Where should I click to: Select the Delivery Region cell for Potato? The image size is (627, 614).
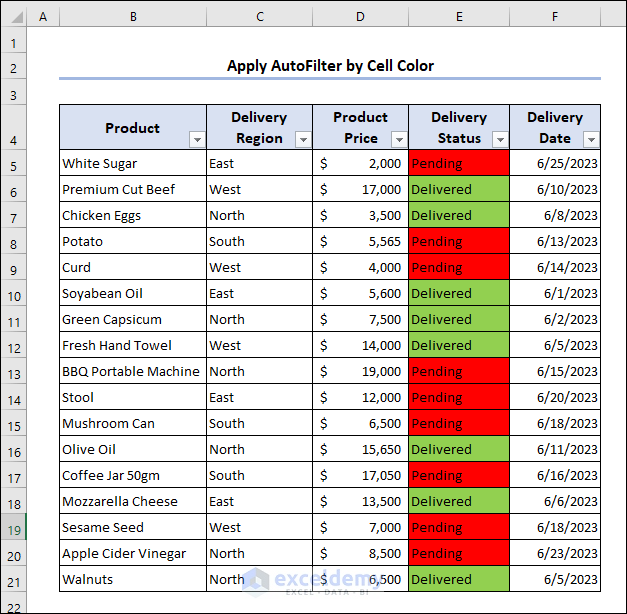tap(259, 242)
